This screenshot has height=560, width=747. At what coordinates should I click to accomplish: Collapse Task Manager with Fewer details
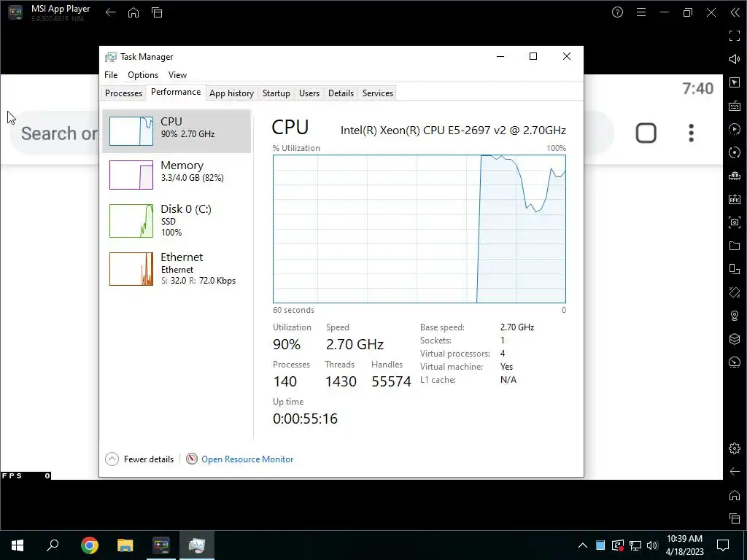click(139, 459)
